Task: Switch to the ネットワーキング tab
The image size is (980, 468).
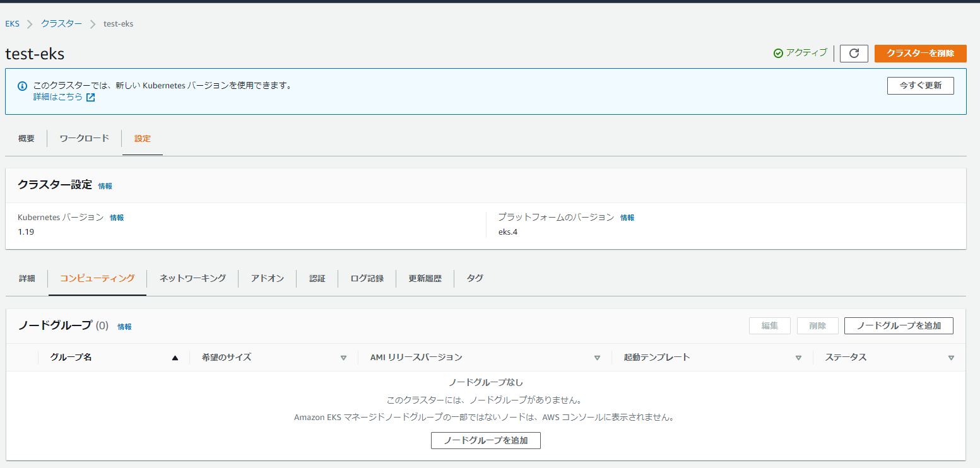Action: [x=192, y=278]
